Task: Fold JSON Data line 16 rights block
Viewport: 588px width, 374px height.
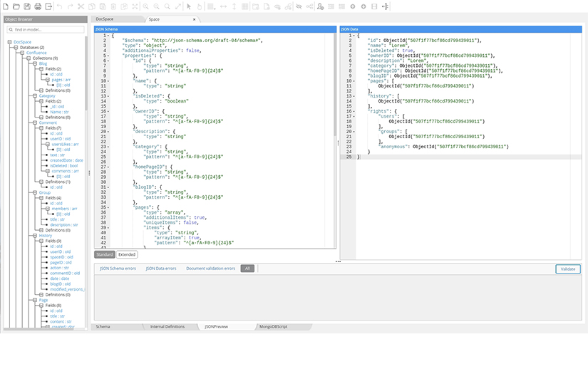Action: 354,111
